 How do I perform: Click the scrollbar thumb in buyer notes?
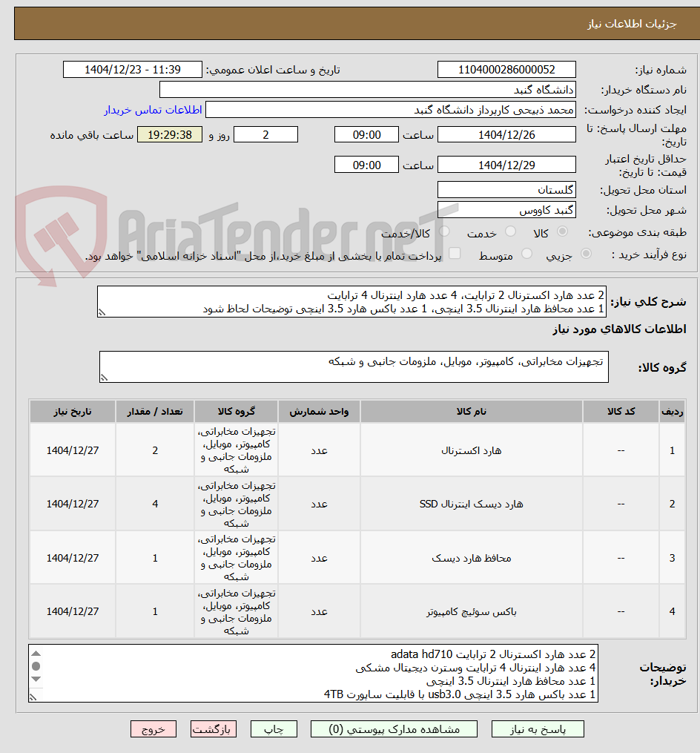(36, 666)
